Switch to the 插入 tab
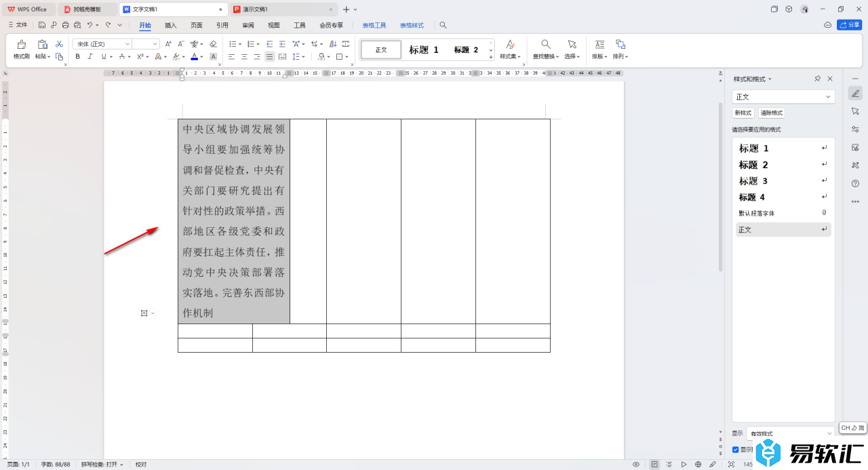 pos(171,25)
